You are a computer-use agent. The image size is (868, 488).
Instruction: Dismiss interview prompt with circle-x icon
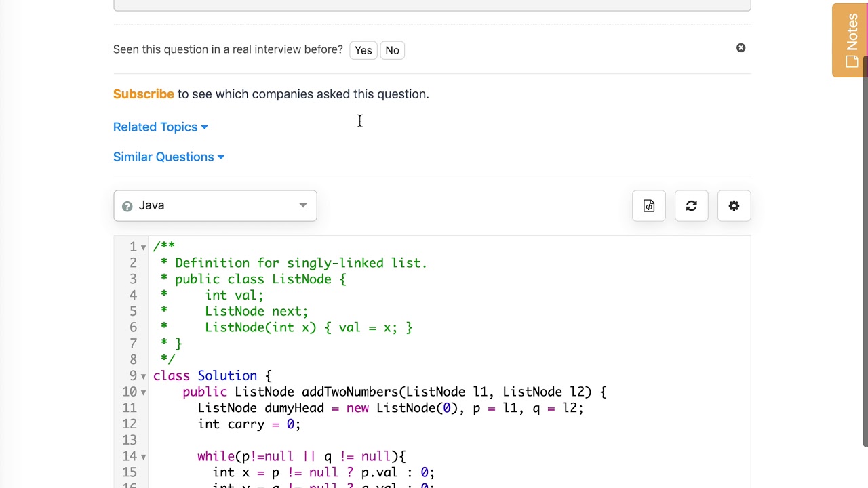[x=741, y=48]
